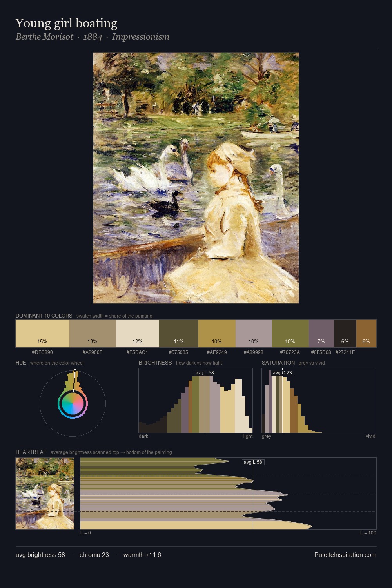The height and width of the screenshot is (588, 392).
Task: Open the PaletteInspiration.com link
Action: 345,555
